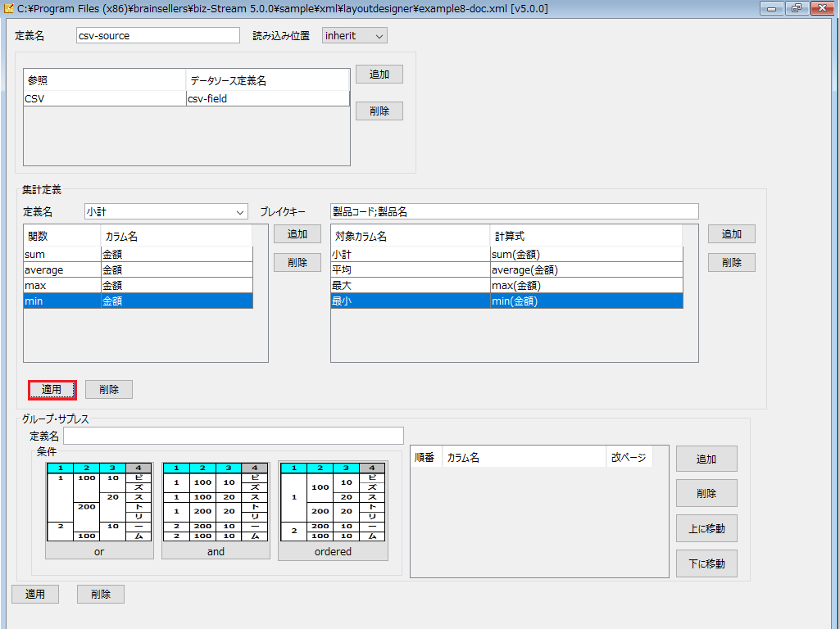Click the 金額 cell in the average row
The image size is (840, 629).
click(x=177, y=269)
